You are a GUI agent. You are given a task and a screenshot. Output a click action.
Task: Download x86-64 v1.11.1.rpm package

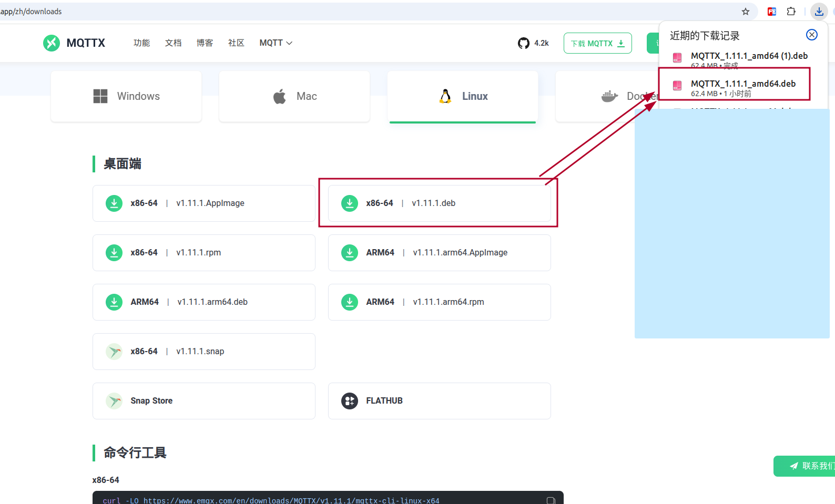pyautogui.click(x=204, y=253)
